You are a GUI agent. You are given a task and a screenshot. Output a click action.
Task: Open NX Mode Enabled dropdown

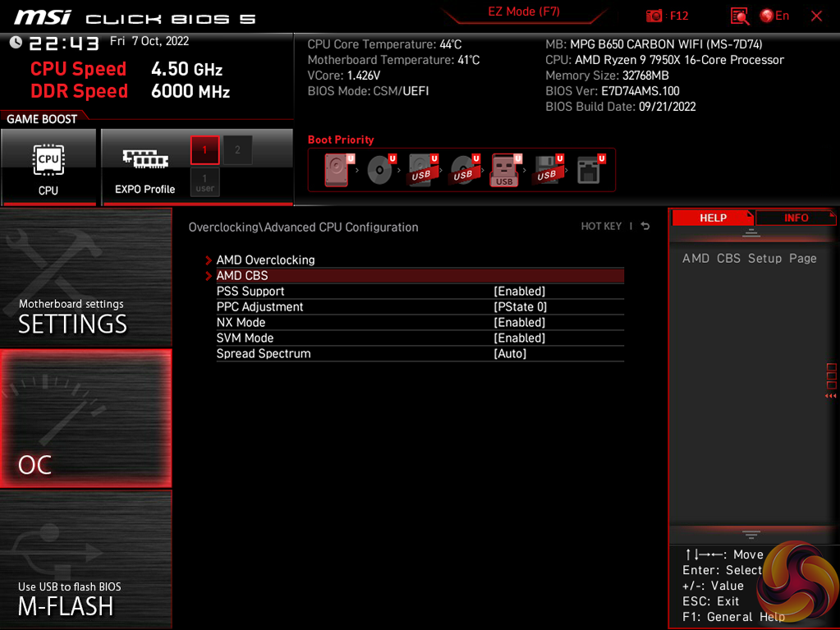coord(519,322)
